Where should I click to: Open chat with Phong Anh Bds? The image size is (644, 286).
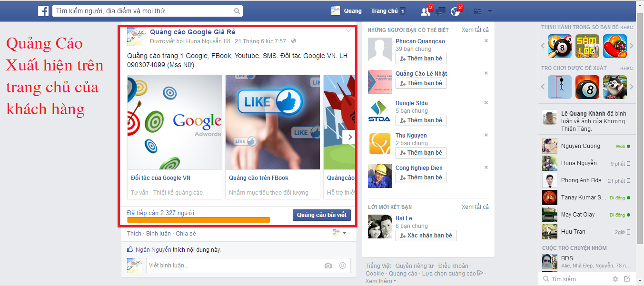[587, 180]
